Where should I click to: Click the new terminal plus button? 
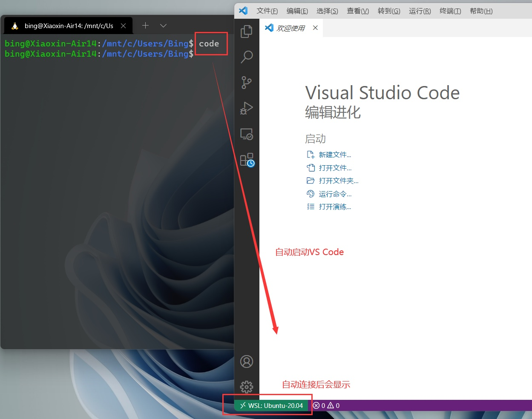tap(145, 26)
